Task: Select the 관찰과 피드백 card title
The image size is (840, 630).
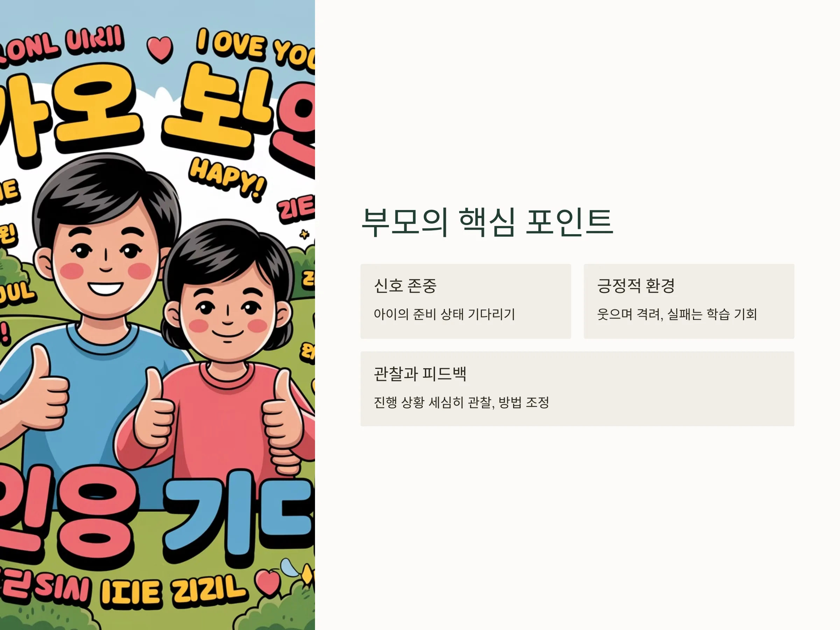Action: (x=420, y=374)
